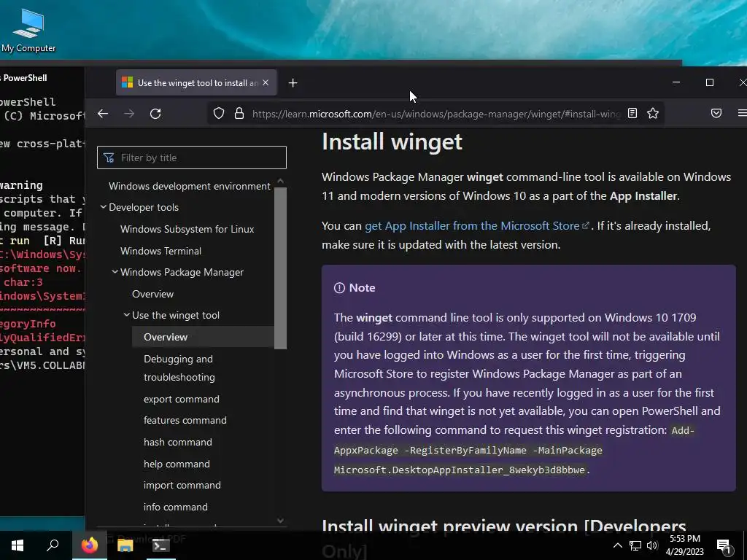Toggle reader view icon in address bar
The width and height of the screenshot is (747, 560).
(x=632, y=113)
